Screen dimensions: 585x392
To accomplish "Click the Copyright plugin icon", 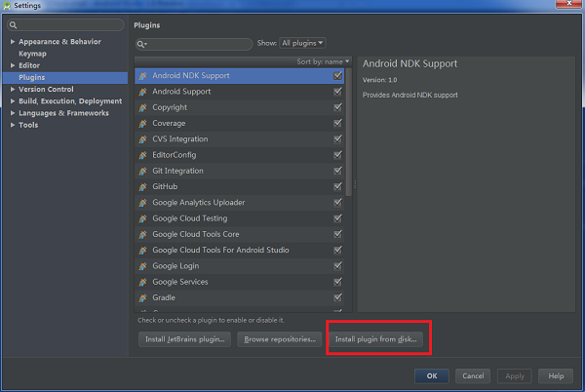I will [143, 107].
